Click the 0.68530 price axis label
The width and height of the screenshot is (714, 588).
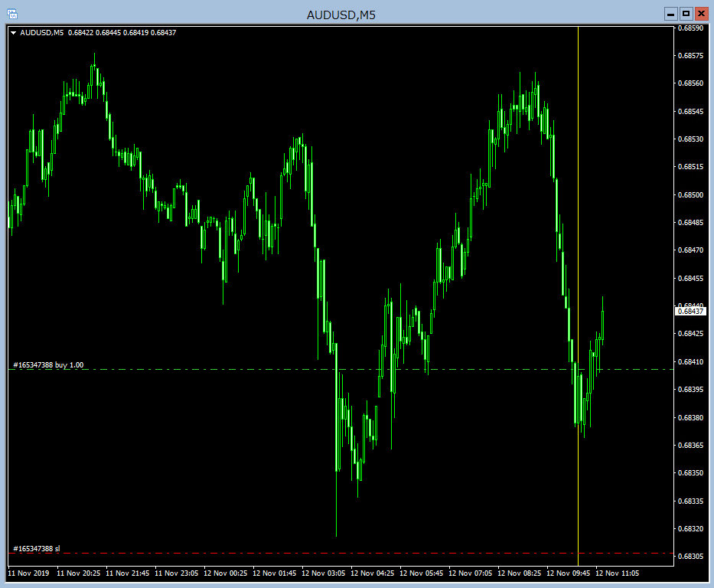[690, 139]
